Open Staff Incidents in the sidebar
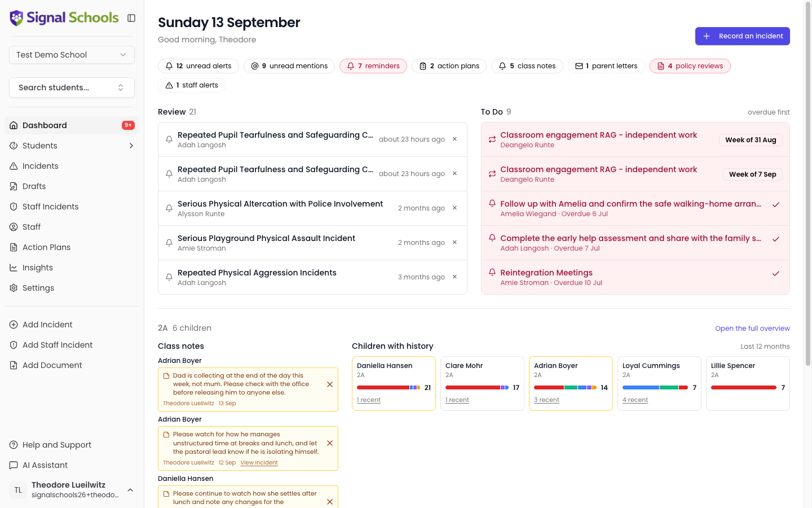The height and width of the screenshot is (508, 812). click(72, 207)
